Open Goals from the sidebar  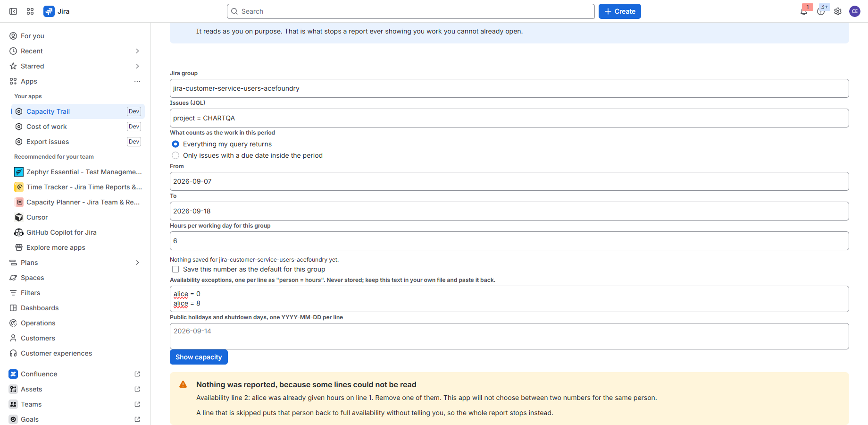click(75, 419)
